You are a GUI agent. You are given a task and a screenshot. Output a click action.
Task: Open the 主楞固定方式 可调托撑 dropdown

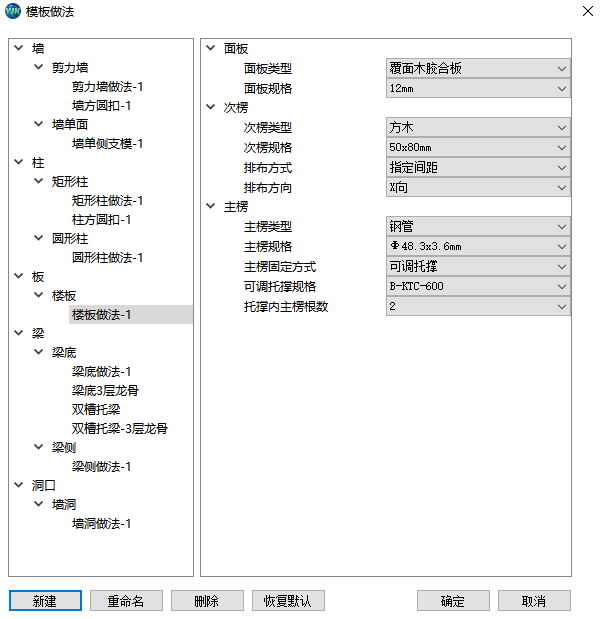pos(478,266)
